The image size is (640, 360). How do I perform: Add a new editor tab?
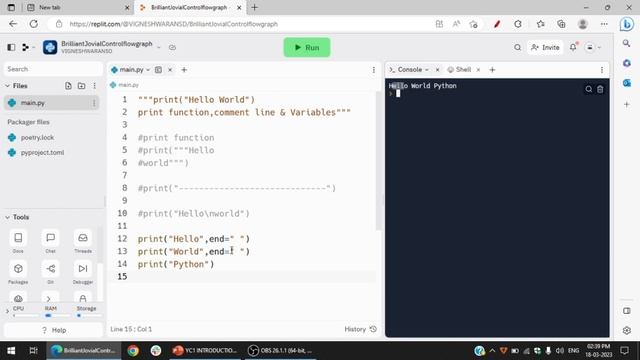[x=184, y=70]
